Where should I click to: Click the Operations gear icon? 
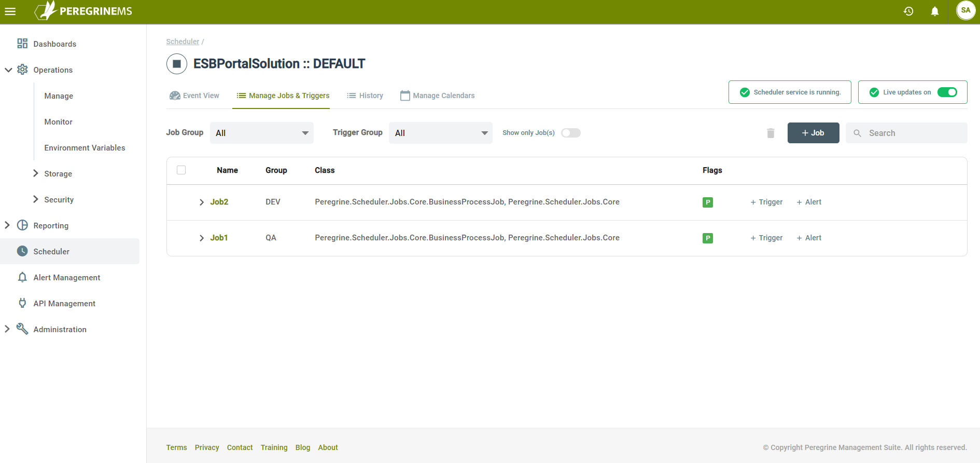point(22,70)
